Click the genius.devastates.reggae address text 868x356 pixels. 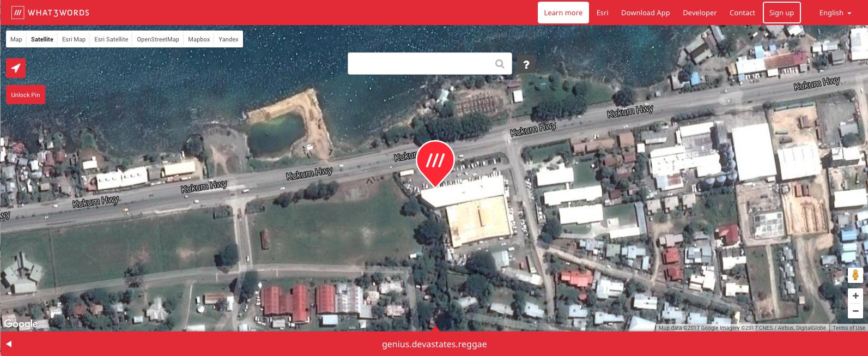coord(434,344)
